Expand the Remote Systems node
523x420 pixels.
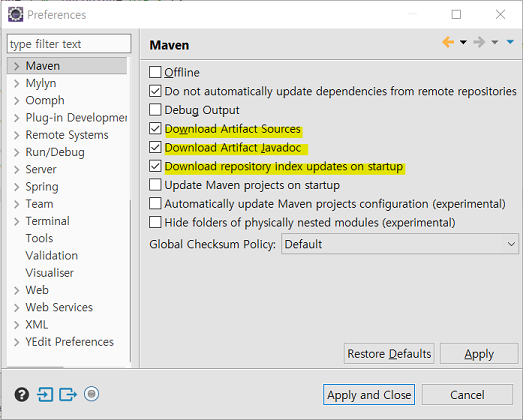(x=17, y=135)
